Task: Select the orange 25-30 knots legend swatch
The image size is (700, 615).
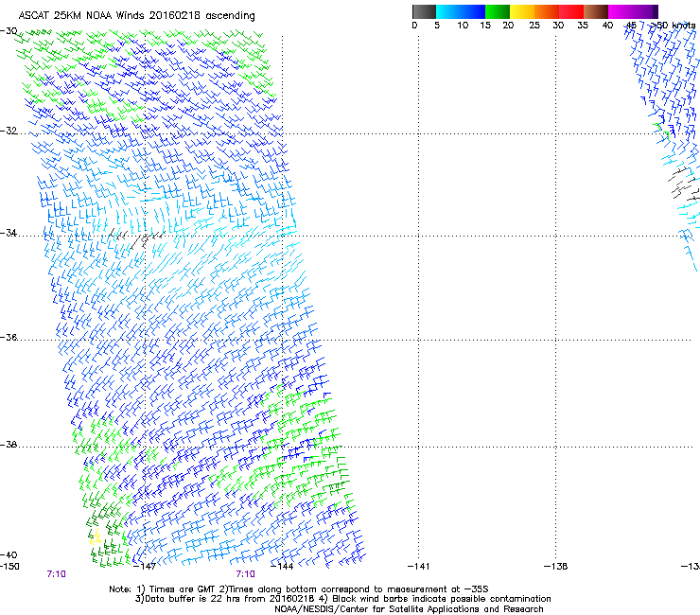Action: [547, 11]
